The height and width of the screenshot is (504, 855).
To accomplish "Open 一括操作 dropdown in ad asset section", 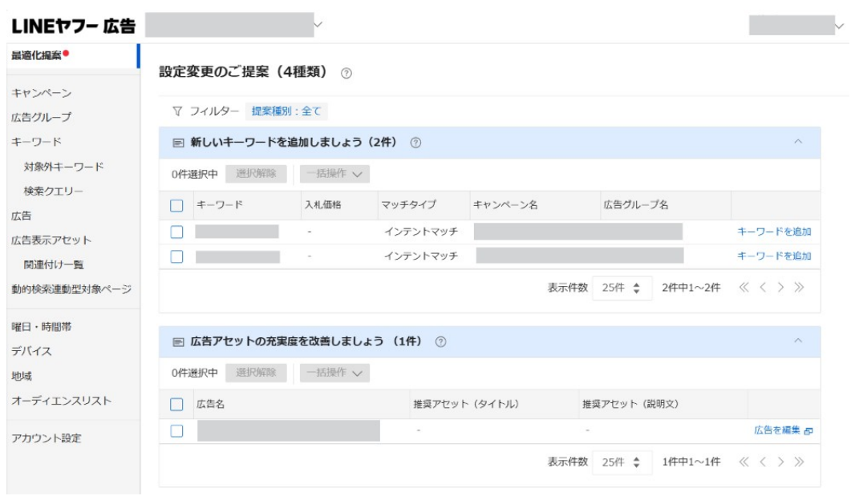I will (334, 373).
